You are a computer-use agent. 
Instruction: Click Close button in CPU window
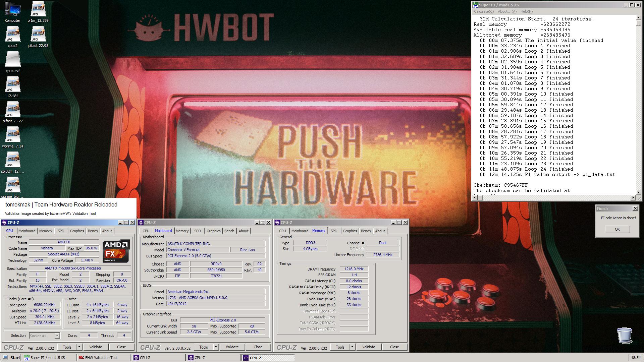pyautogui.click(x=121, y=347)
